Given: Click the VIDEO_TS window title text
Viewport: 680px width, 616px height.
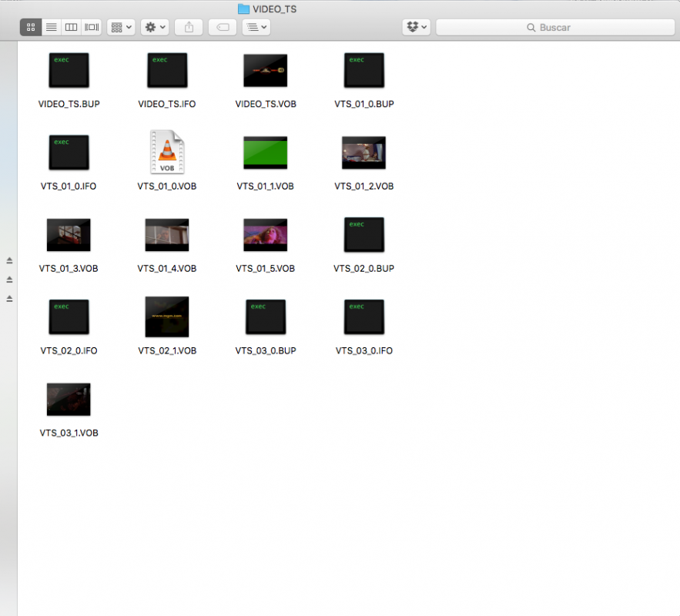Looking at the screenshot, I should click(x=274, y=9).
